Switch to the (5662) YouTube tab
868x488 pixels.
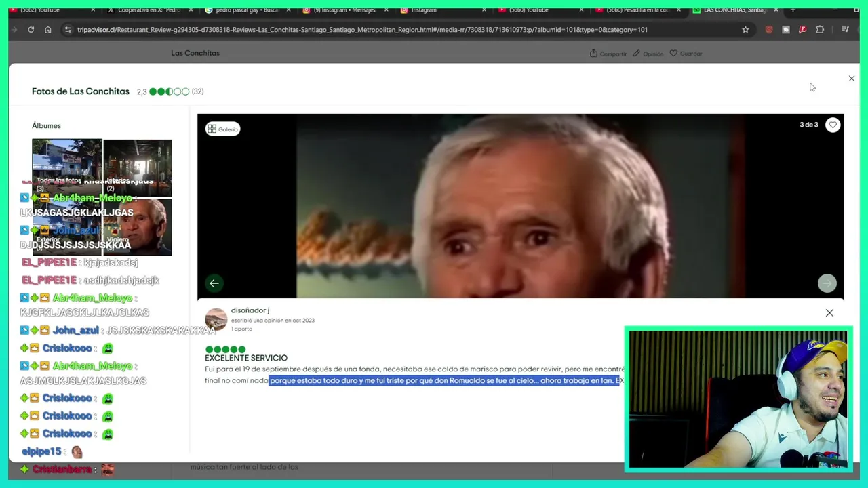47,10
